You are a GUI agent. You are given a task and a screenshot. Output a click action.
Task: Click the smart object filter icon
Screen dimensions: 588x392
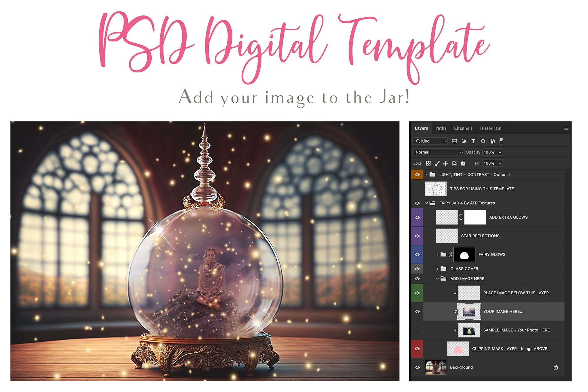point(492,141)
